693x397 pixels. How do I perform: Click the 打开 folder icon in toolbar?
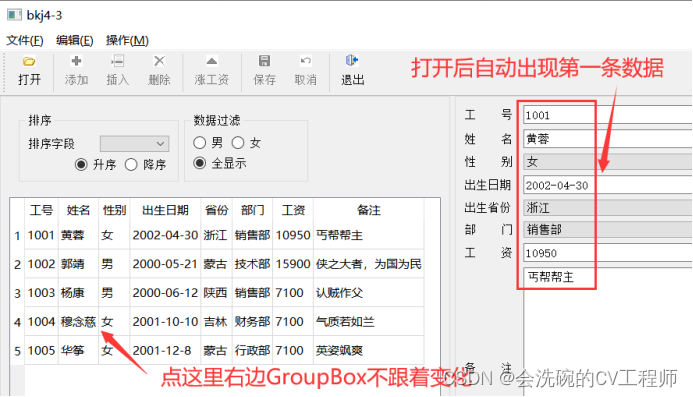29,61
